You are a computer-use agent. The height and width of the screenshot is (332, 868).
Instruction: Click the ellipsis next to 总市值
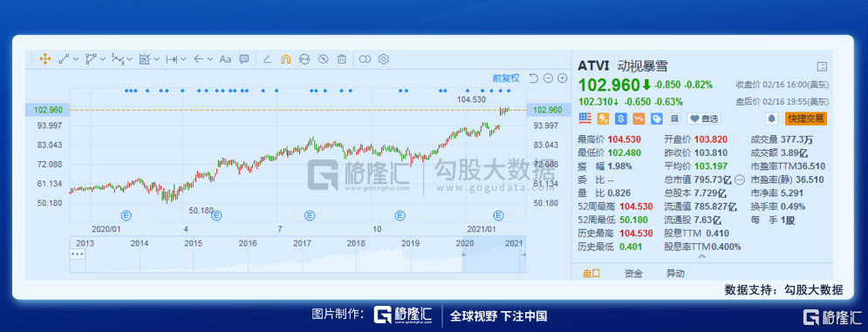(739, 180)
